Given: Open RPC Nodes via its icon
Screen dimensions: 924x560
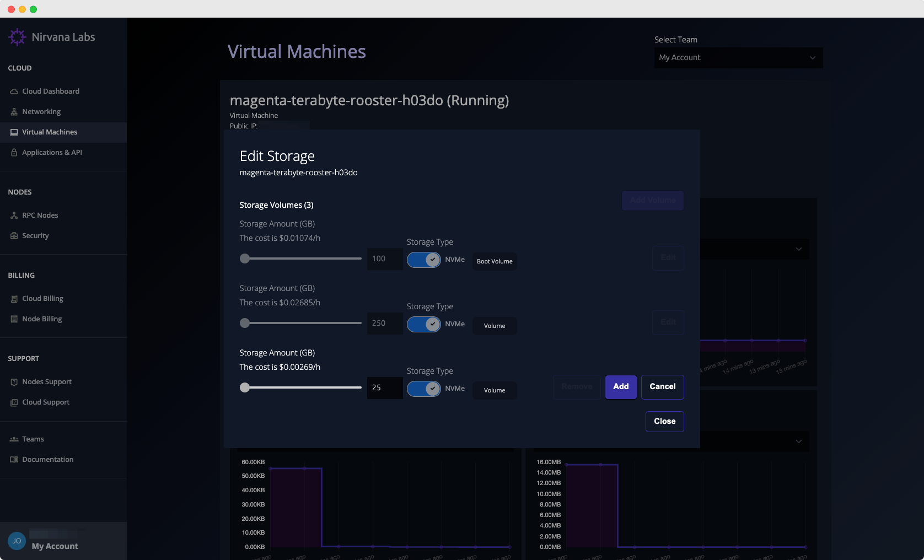Looking at the screenshot, I should pos(14,216).
